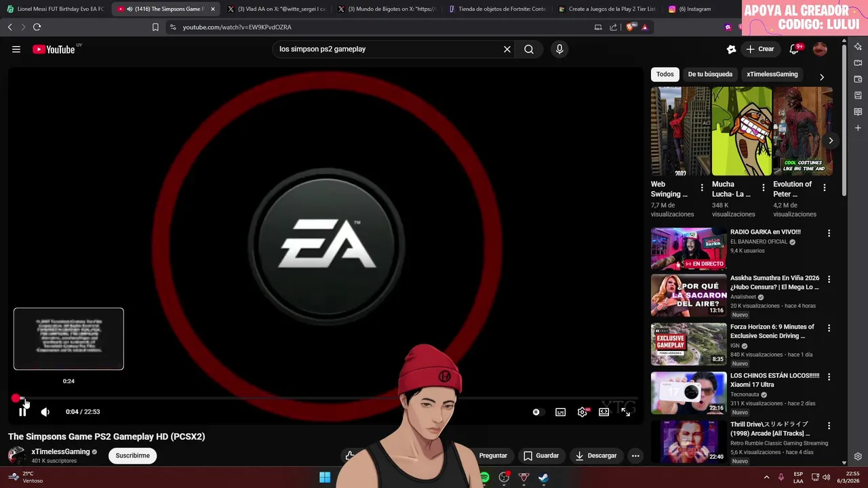The image size is (868, 488).
Task: Open xTimelessGaming channel name
Action: 60,451
